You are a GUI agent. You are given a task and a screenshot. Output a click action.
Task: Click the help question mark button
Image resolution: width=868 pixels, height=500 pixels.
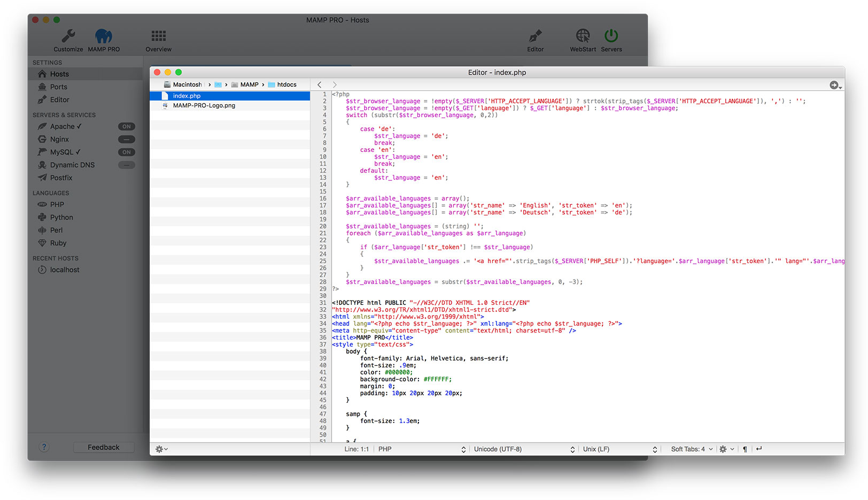coord(44,447)
